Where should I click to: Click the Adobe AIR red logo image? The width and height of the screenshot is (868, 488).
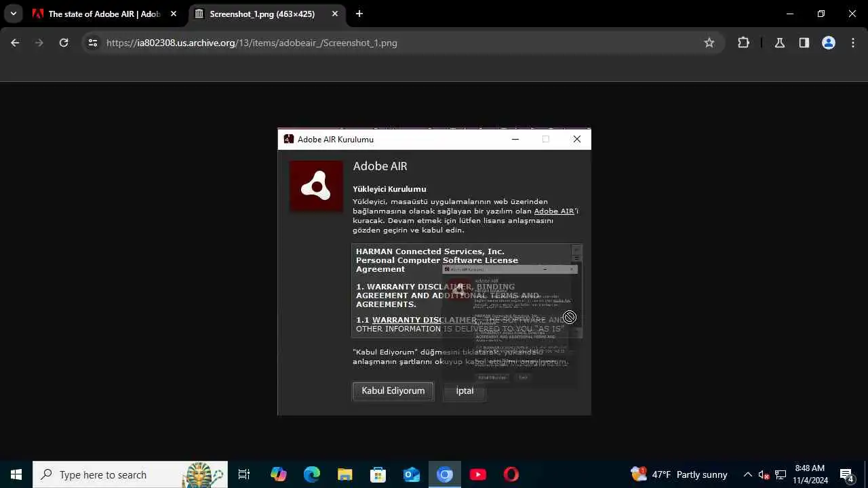click(x=316, y=186)
